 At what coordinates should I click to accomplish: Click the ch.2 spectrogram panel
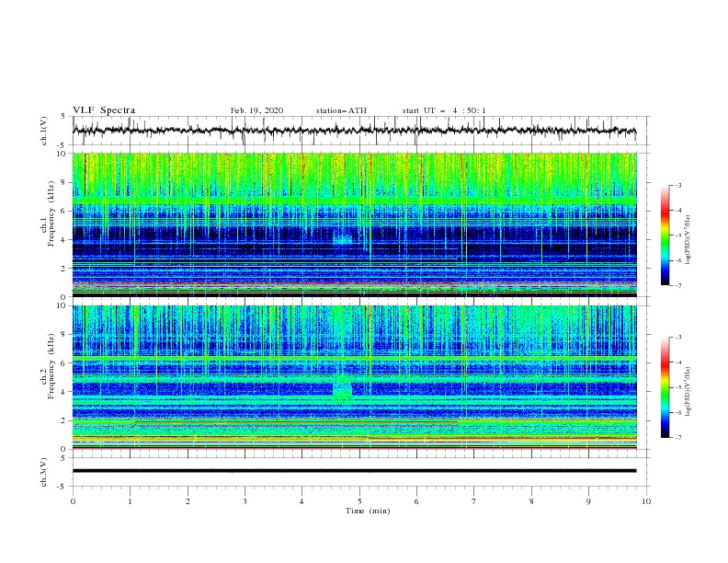pos(354,377)
